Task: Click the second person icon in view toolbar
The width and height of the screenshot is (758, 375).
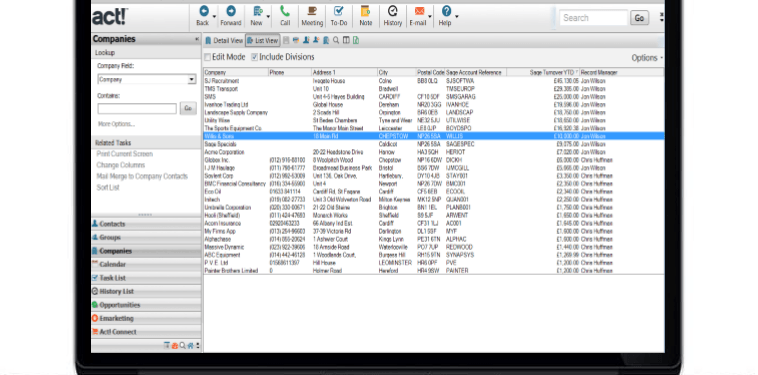Action: tap(316, 41)
